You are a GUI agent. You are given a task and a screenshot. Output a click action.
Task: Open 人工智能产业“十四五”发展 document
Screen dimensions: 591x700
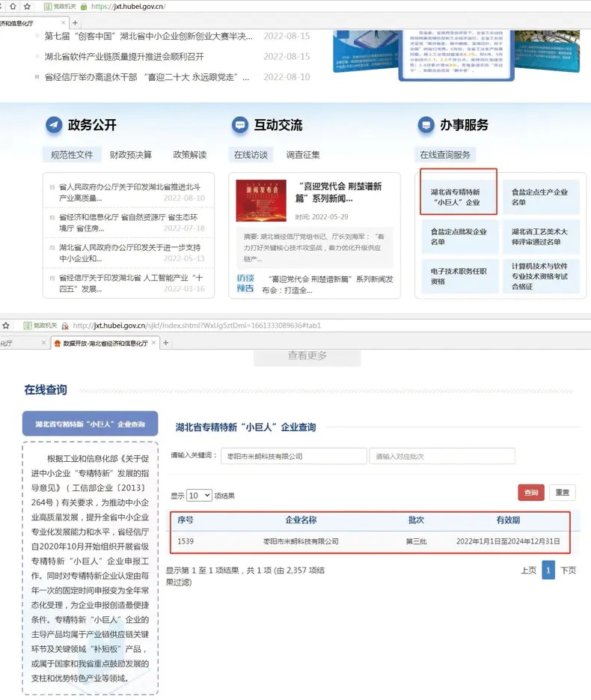(131, 284)
